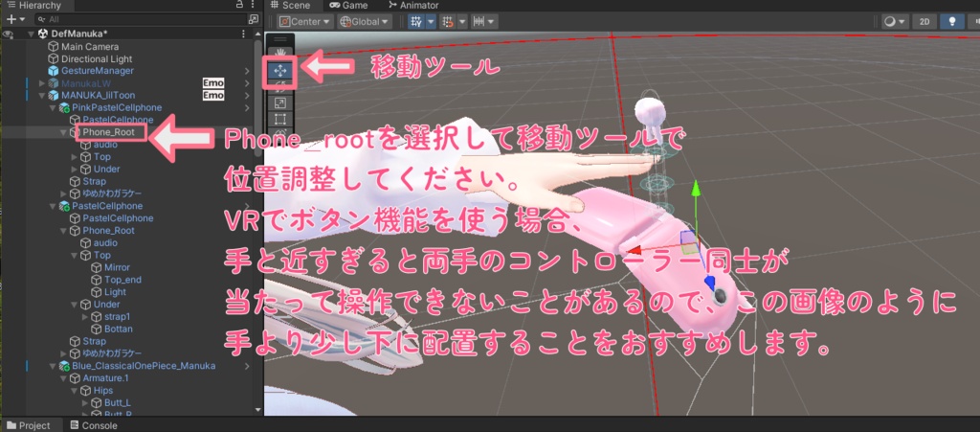
Task: Select the Armature.1 object
Action: coord(105,378)
